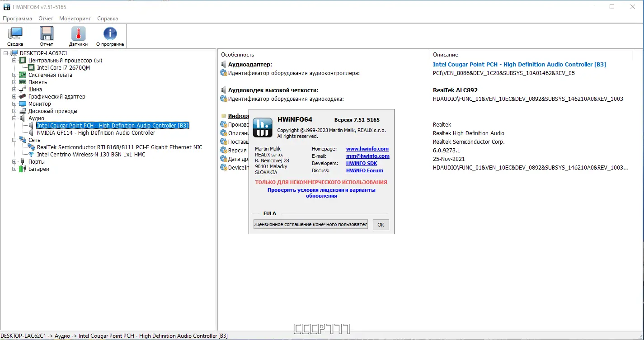Click the Intel Cougar Point PCH description link text
Screen dimensions: 644x340
click(x=519, y=65)
